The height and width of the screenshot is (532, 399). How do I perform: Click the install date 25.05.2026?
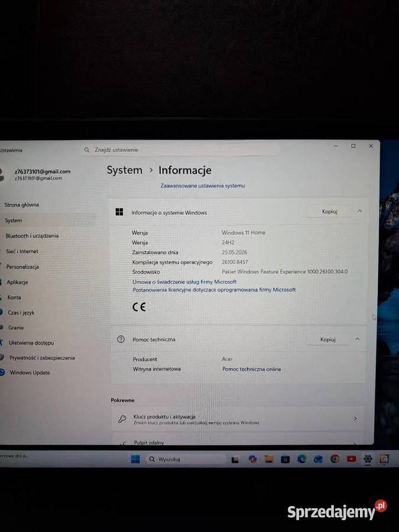235,252
